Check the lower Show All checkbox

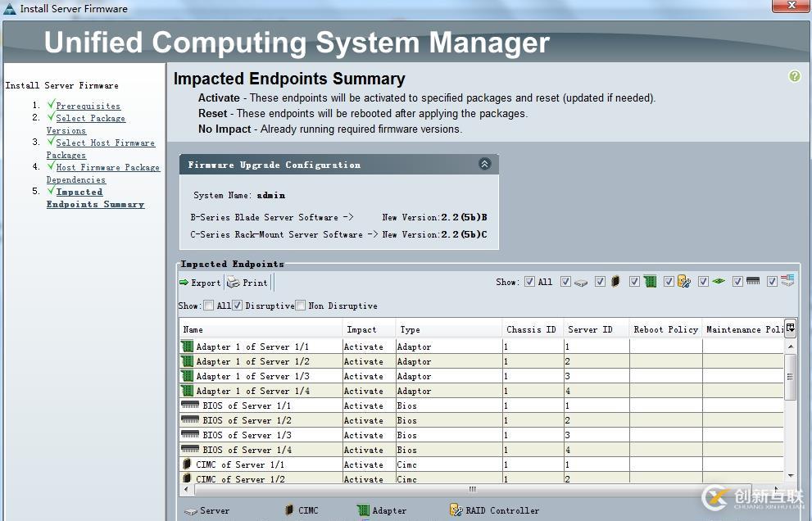tap(208, 305)
